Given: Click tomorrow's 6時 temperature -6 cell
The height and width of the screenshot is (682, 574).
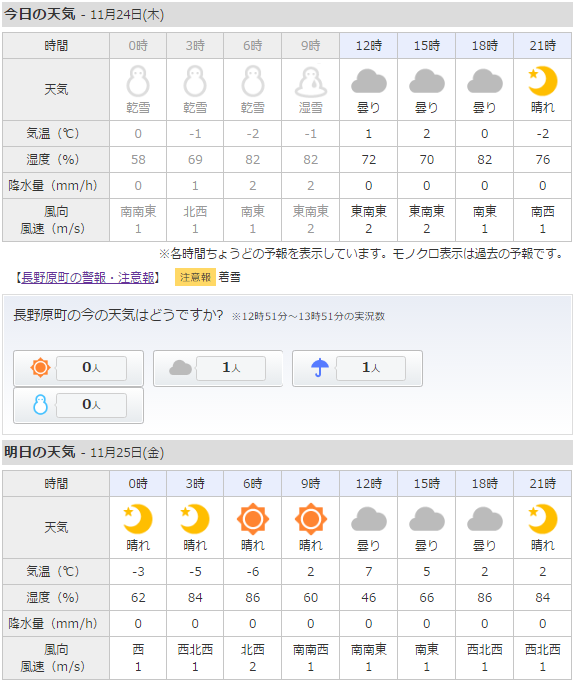Looking at the screenshot, I should point(253,572).
